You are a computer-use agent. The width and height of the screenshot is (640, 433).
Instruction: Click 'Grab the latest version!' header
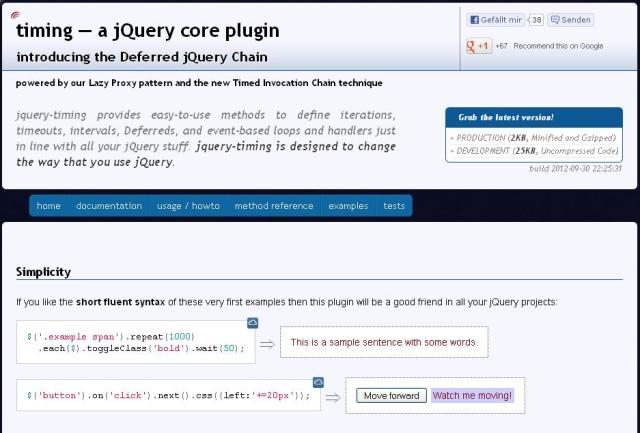click(534, 117)
